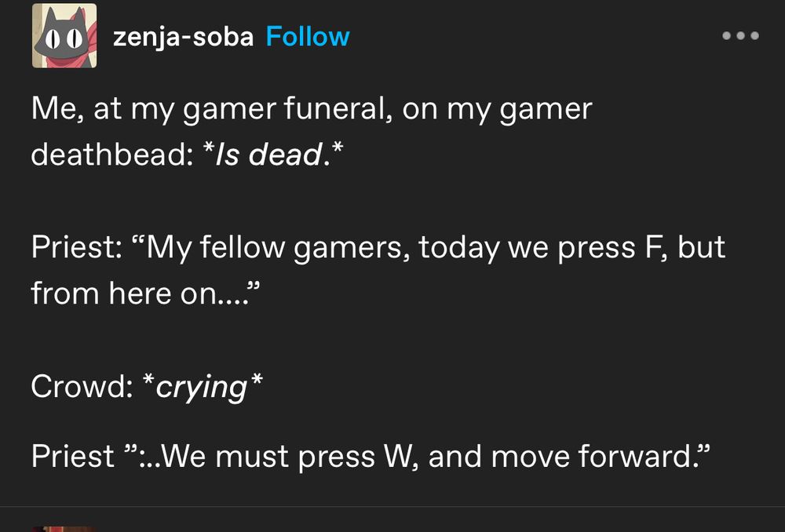Click the italic word "crying"
Image resolution: width=785 pixels, height=532 pixels.
coord(202,386)
